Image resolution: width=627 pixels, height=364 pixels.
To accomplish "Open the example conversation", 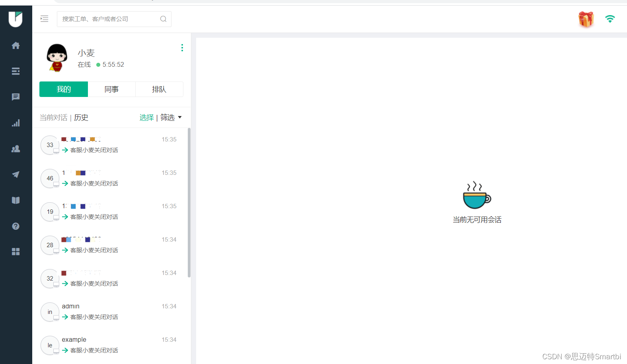I will point(109,345).
